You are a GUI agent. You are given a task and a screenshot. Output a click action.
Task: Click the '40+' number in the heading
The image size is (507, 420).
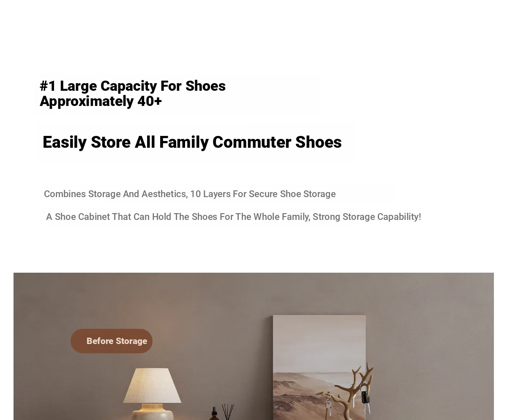150,101
